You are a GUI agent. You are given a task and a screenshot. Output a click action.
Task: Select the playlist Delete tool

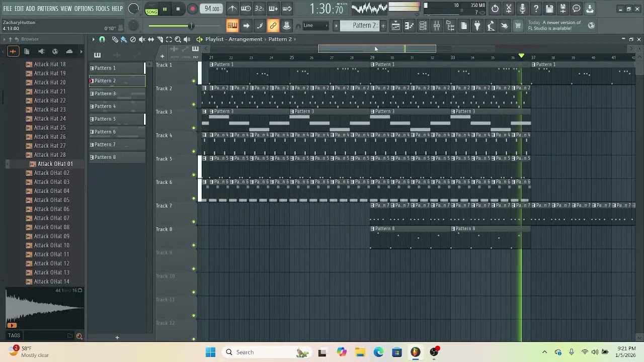[133, 39]
